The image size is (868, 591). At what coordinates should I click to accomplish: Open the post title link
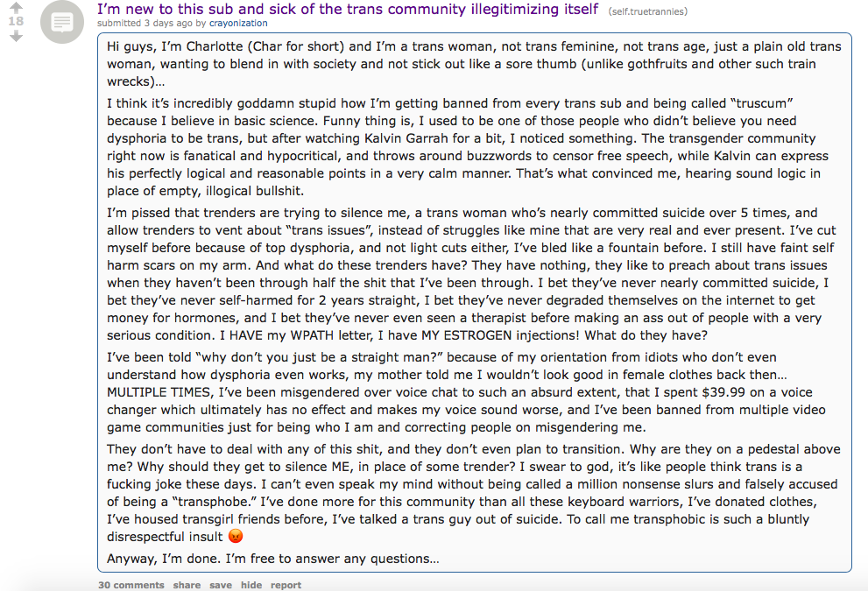(348, 9)
